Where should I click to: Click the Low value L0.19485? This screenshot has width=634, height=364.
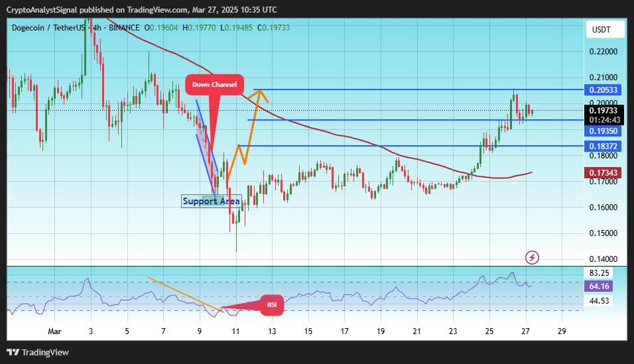point(236,28)
